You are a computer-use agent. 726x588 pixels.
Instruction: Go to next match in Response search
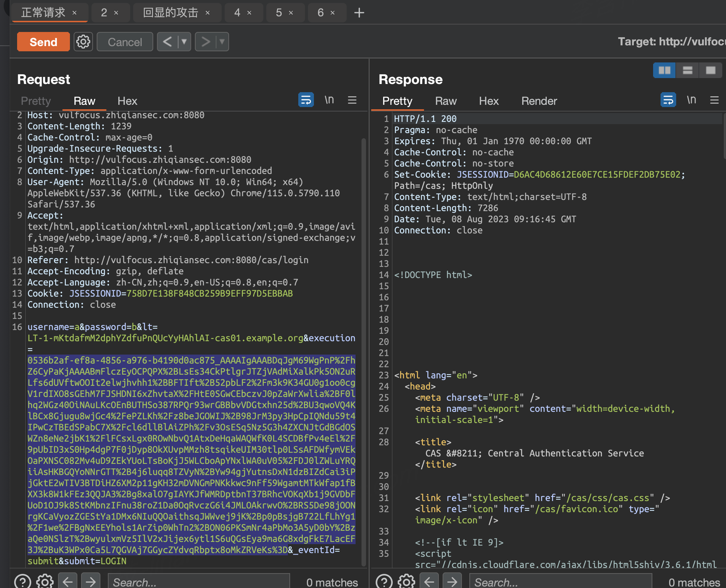tap(452, 581)
